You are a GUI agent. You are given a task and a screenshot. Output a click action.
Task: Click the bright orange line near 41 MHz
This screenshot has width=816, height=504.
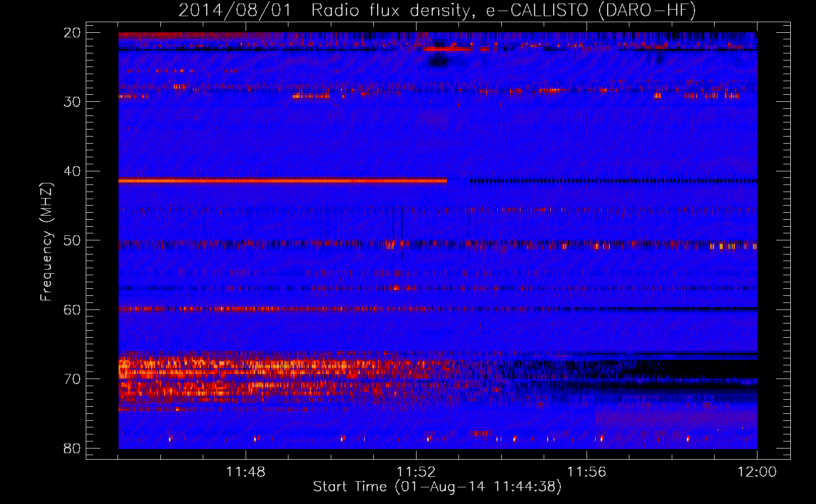pyautogui.click(x=282, y=180)
